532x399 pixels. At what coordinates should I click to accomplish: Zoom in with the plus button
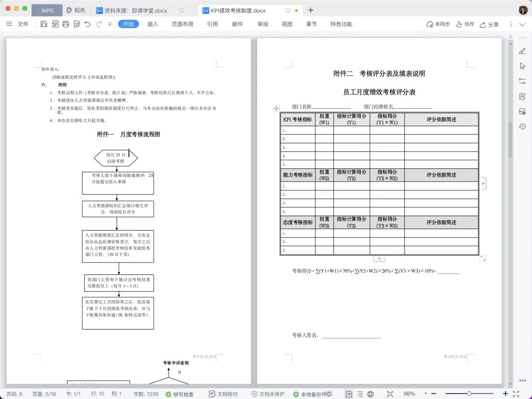[505, 394]
